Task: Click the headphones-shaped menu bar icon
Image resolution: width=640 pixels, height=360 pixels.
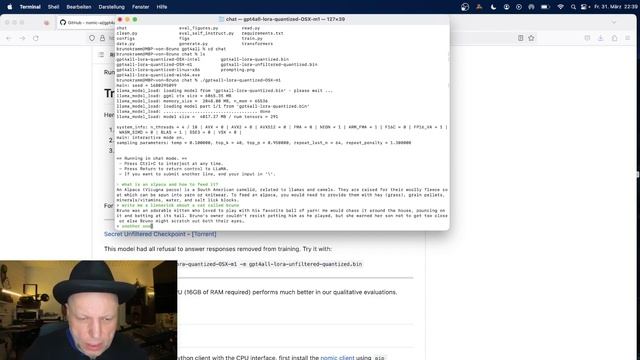Action: (x=531, y=7)
